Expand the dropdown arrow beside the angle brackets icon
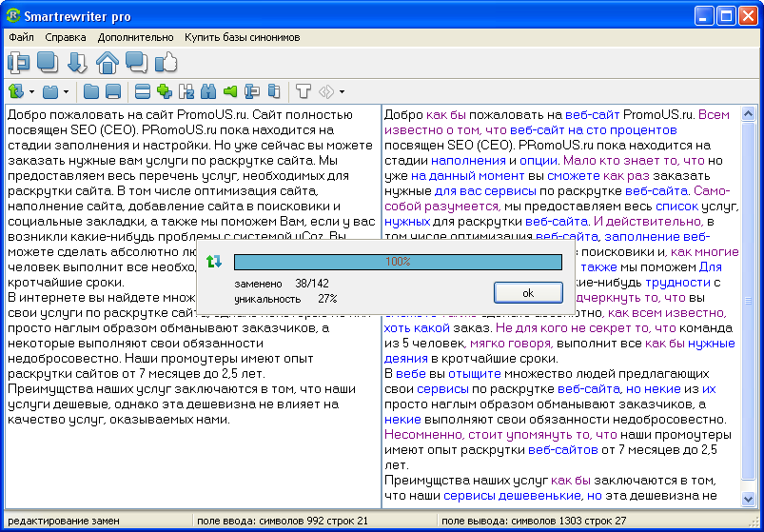The width and height of the screenshot is (764, 532). [342, 91]
